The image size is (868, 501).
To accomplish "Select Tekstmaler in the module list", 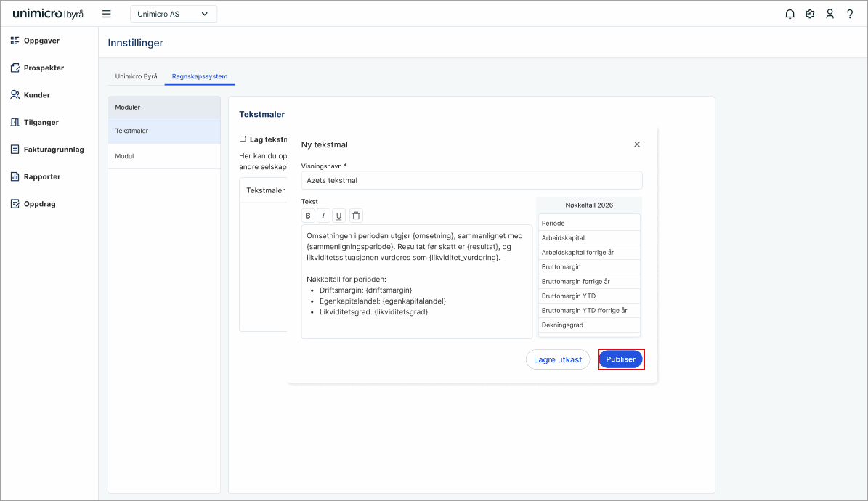I will 164,131.
